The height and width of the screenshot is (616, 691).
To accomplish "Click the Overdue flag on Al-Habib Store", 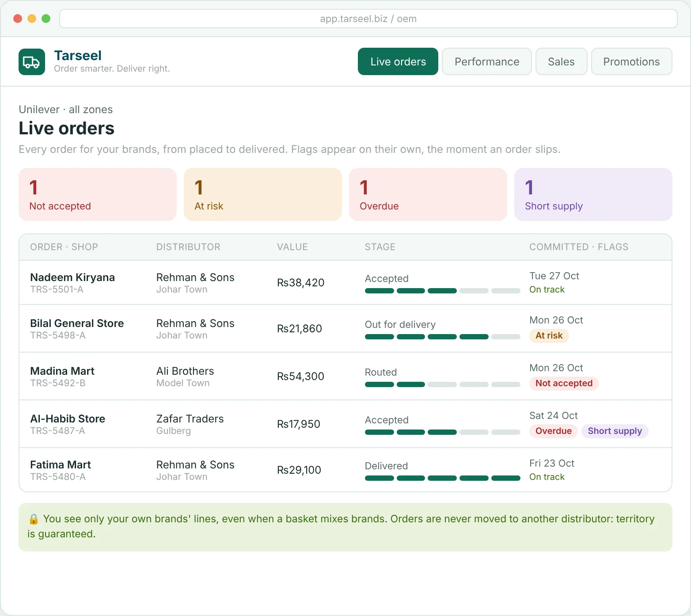I will [x=554, y=431].
